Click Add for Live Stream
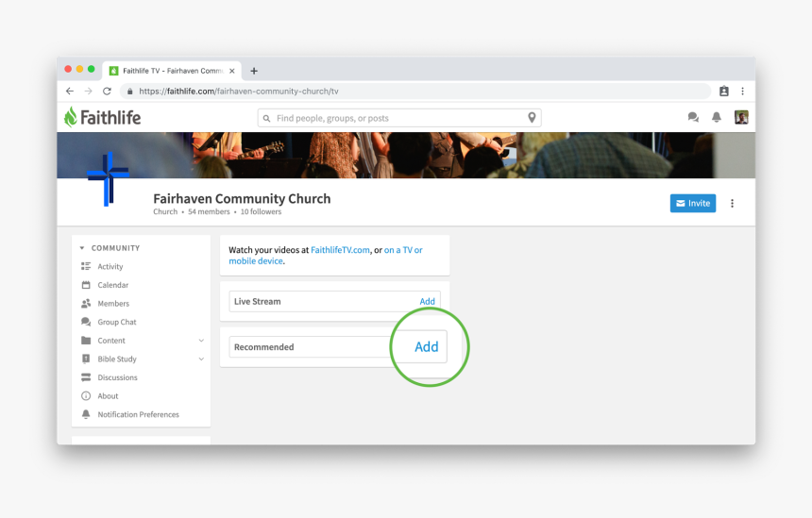 (x=427, y=302)
